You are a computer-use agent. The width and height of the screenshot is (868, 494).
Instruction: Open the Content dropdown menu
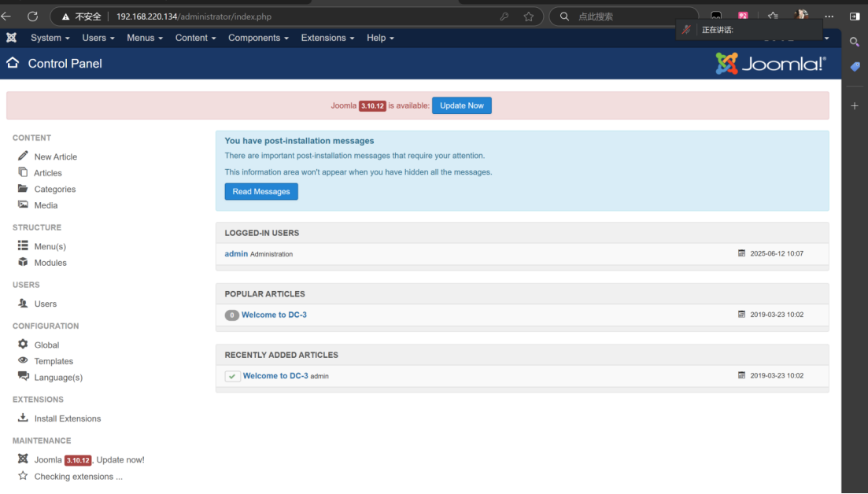[x=195, y=38]
